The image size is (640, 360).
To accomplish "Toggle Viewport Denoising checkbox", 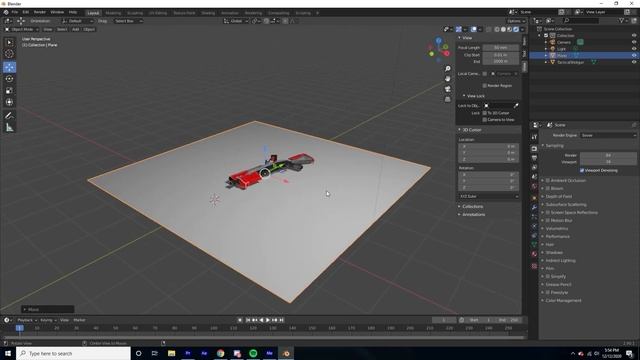I will [582, 170].
